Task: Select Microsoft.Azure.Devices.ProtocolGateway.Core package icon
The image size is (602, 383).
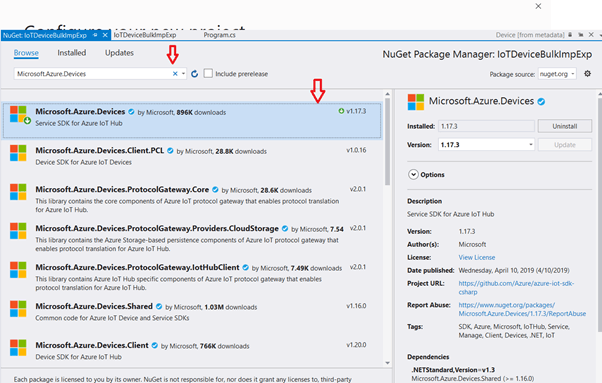Action: click(18, 192)
